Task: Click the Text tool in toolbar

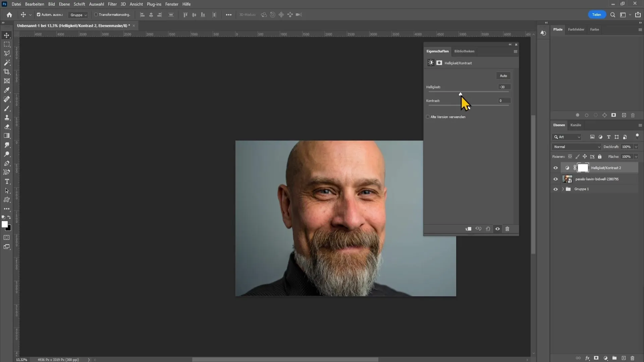Action: (x=7, y=182)
